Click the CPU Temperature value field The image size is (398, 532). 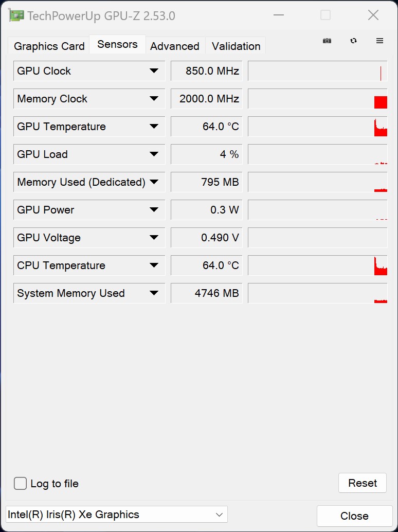[x=206, y=265]
